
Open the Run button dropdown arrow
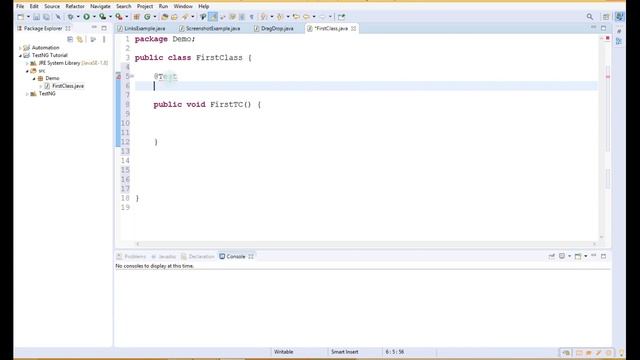[x=94, y=17]
